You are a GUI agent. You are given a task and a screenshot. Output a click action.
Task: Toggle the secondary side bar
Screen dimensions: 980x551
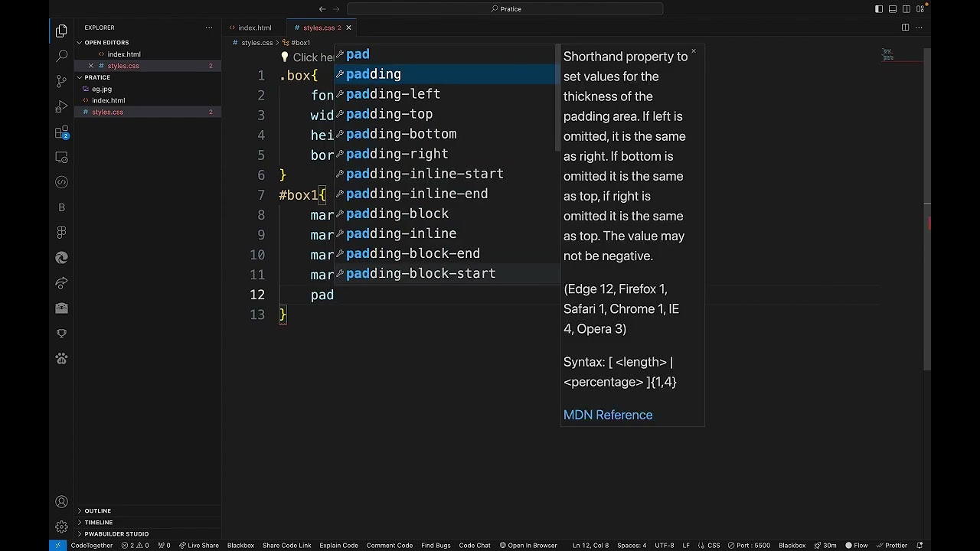(906, 9)
